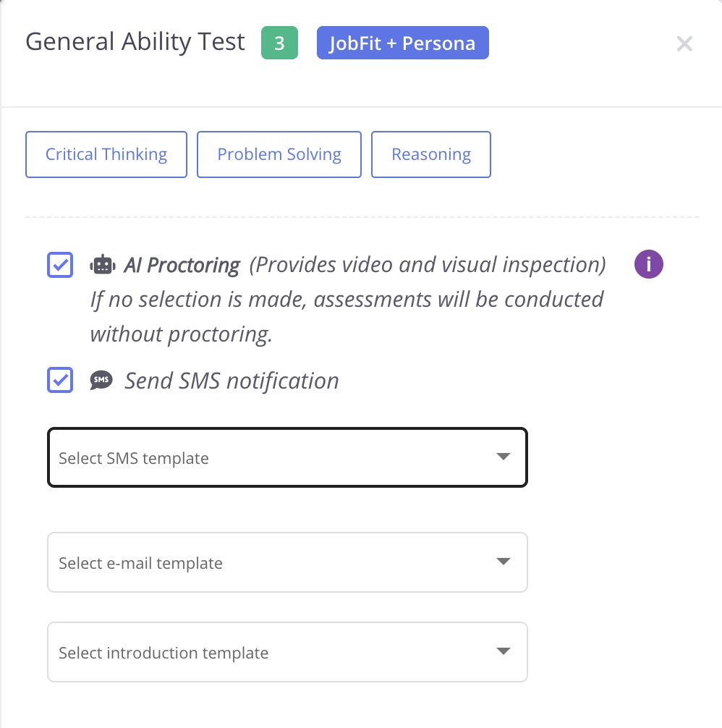
Task: Toggle the AI Proctoring checkbox
Action: click(x=60, y=266)
